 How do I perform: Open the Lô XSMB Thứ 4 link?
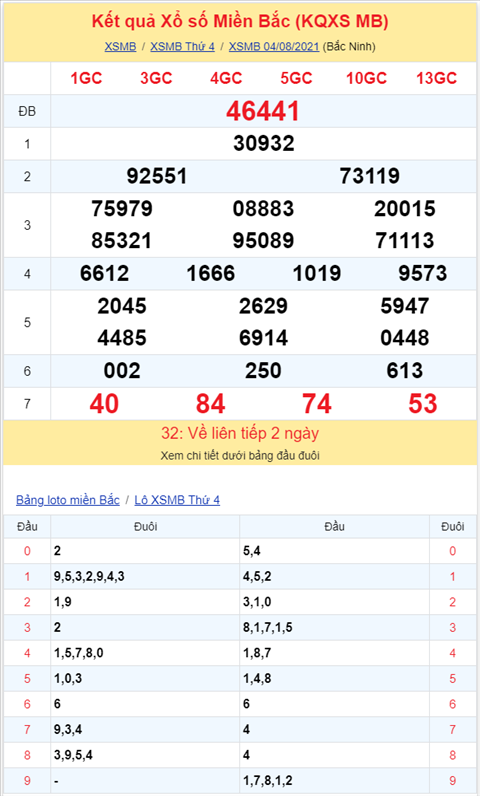tap(177, 500)
